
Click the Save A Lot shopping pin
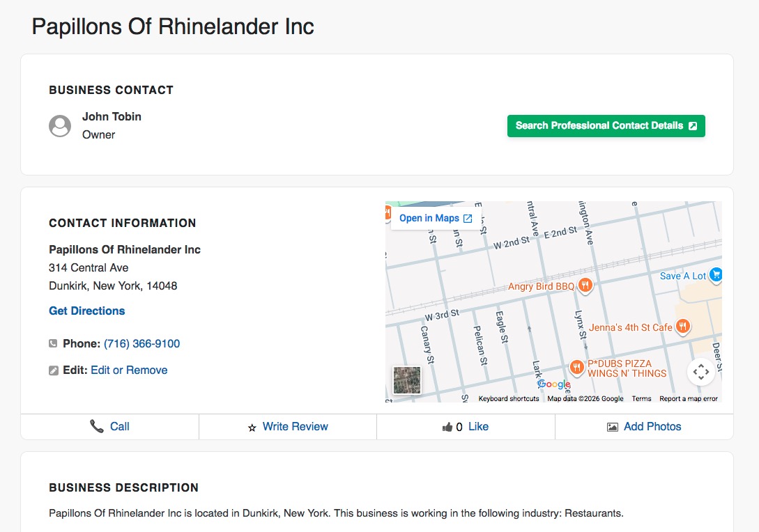coord(716,275)
